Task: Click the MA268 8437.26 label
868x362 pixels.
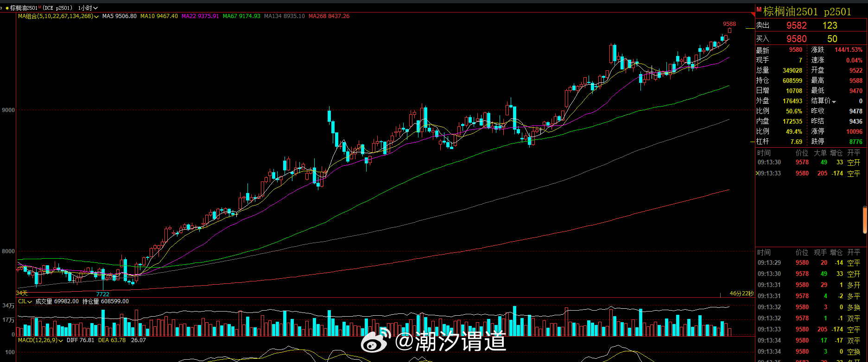Action: pos(329,16)
